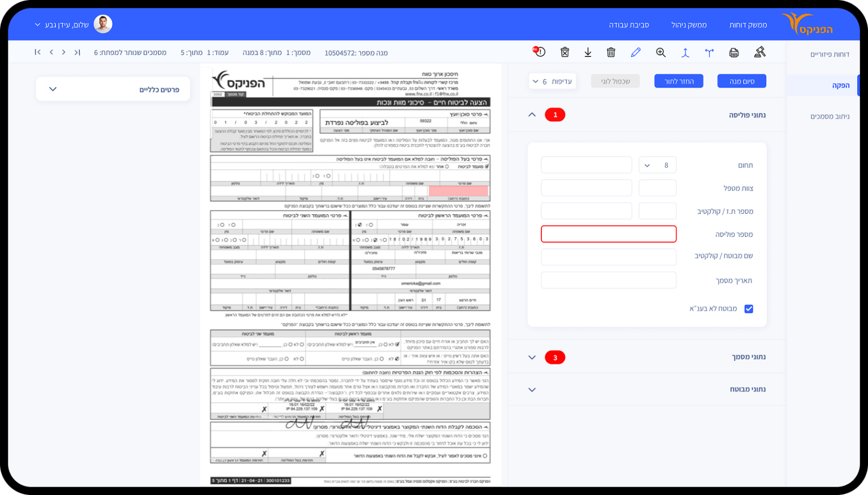Select ניתוב מסמכים in the sidebar
This screenshot has height=495, width=868.
click(829, 116)
